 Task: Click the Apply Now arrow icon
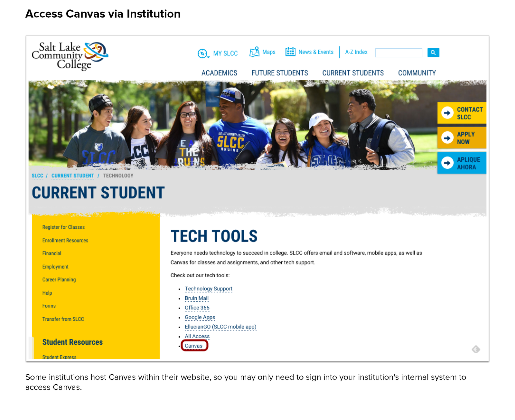[447, 138]
